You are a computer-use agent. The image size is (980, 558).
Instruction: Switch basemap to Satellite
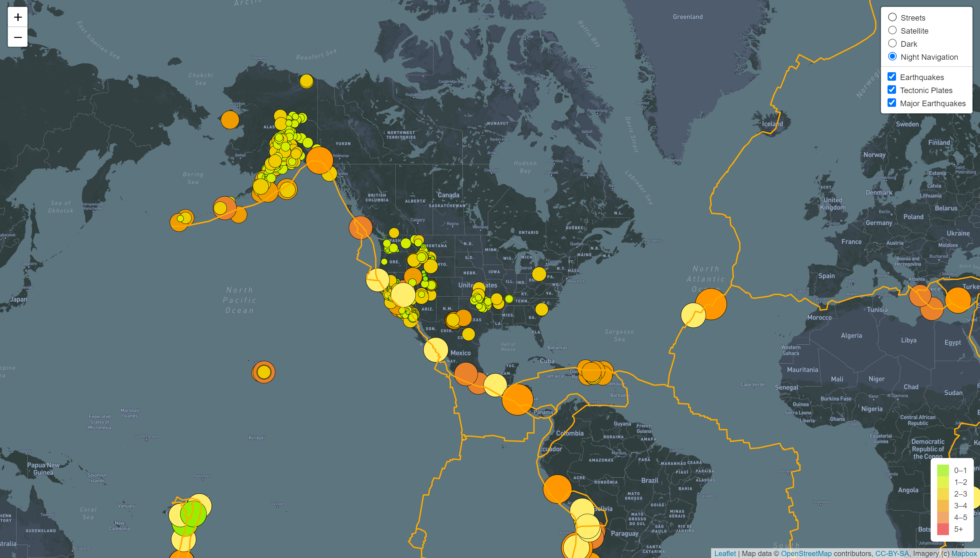(x=893, y=30)
